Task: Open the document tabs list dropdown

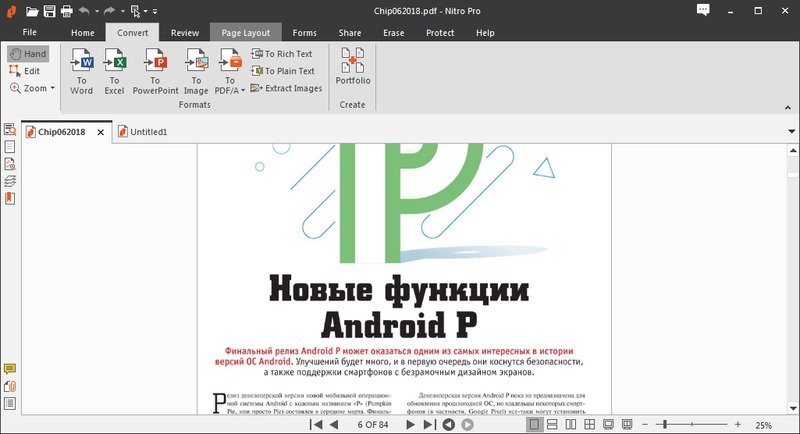Action: [x=791, y=132]
